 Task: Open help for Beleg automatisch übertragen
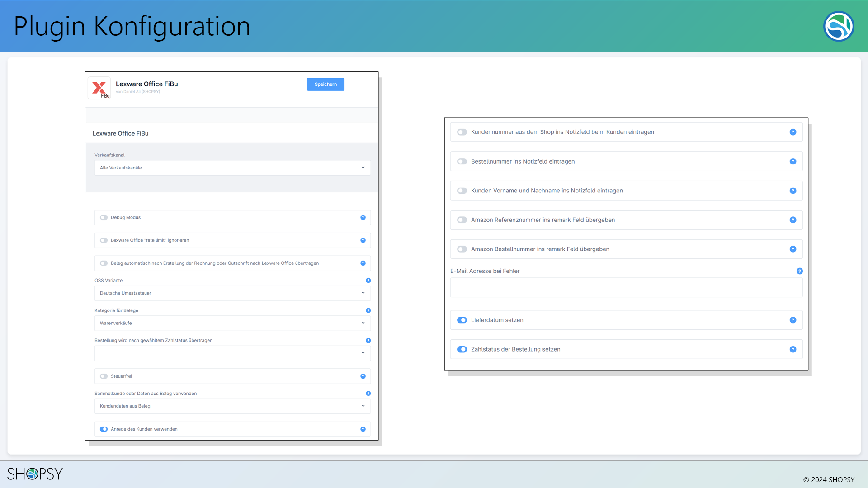(x=363, y=263)
